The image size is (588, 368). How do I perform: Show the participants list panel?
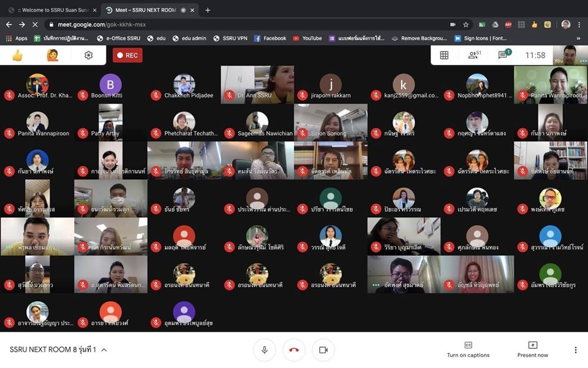[473, 55]
